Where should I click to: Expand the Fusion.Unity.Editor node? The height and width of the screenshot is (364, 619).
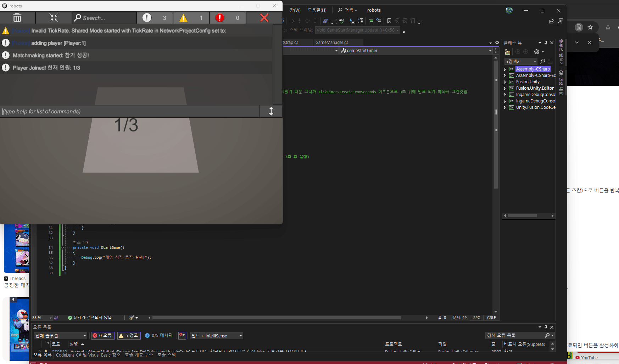tap(505, 88)
